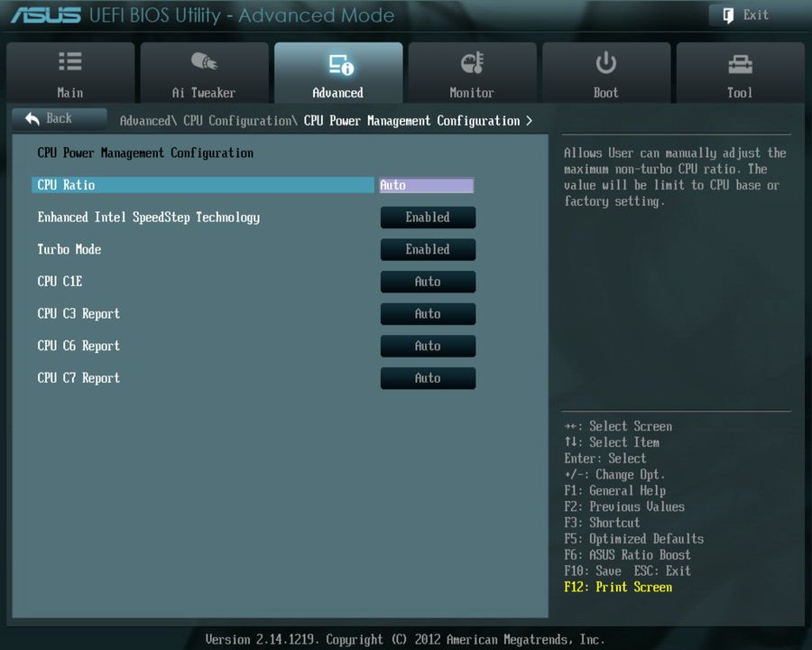Select the Boot power icon
This screenshot has width=812, height=650.
[605, 61]
